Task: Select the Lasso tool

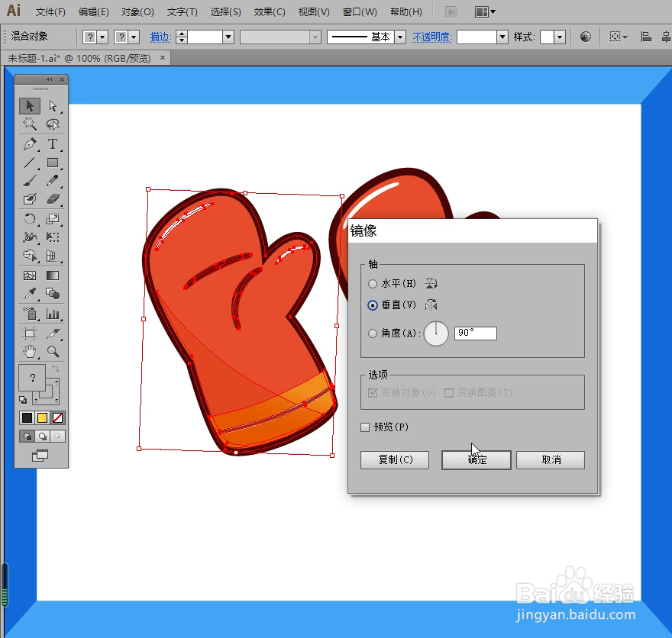Action: point(53,124)
